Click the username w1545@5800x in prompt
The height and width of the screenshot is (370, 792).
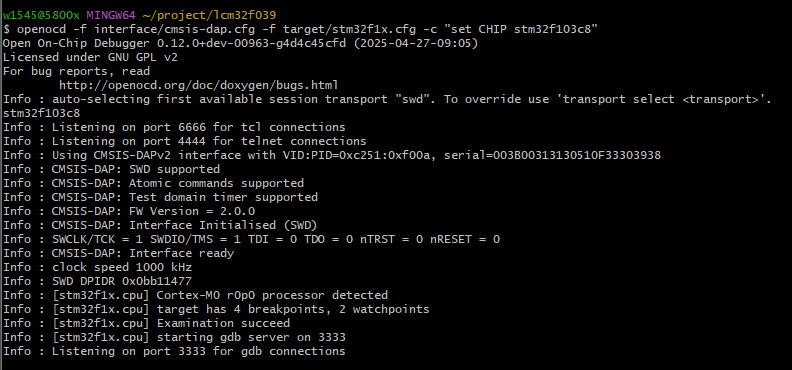41,15
